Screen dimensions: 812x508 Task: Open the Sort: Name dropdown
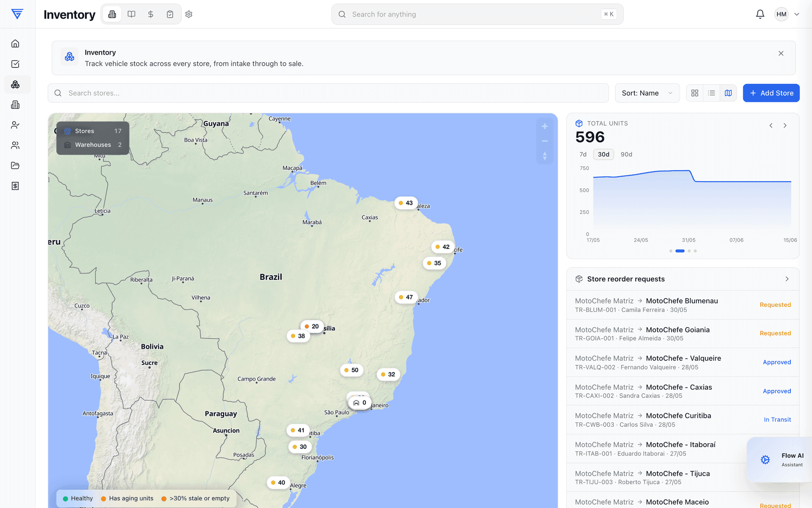(x=647, y=93)
